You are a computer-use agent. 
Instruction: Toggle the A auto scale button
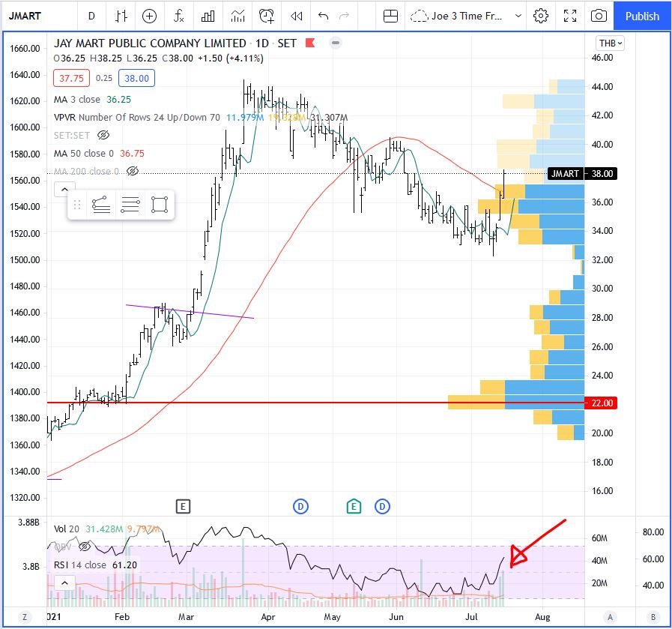pyautogui.click(x=610, y=617)
